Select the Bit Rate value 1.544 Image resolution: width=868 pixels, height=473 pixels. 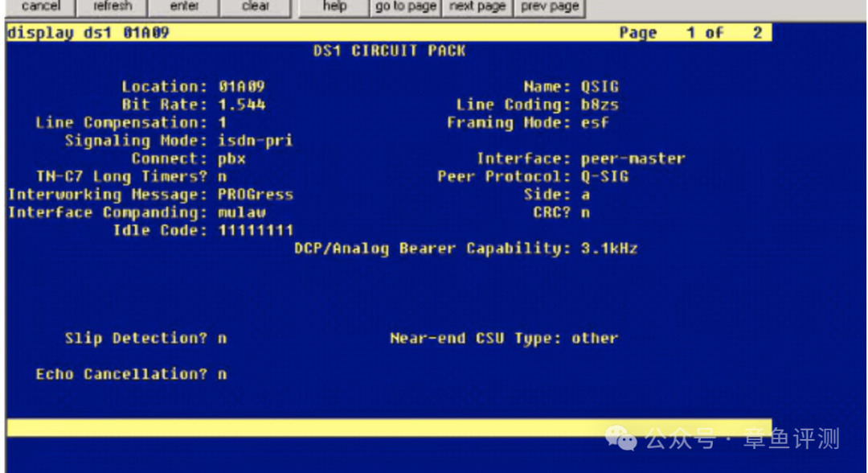click(x=241, y=105)
